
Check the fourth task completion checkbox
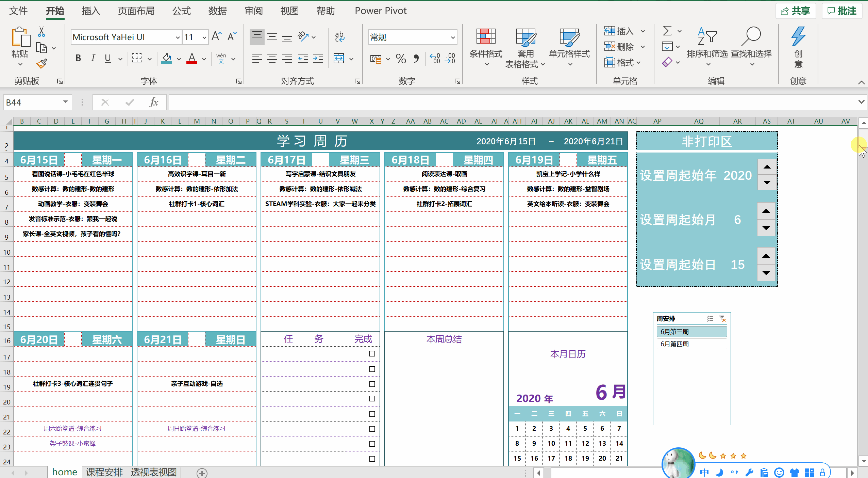coord(372,399)
